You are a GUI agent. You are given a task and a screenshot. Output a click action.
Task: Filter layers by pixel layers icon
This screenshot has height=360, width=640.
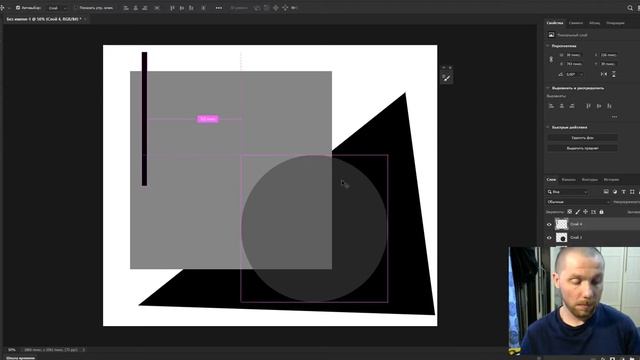(606, 192)
